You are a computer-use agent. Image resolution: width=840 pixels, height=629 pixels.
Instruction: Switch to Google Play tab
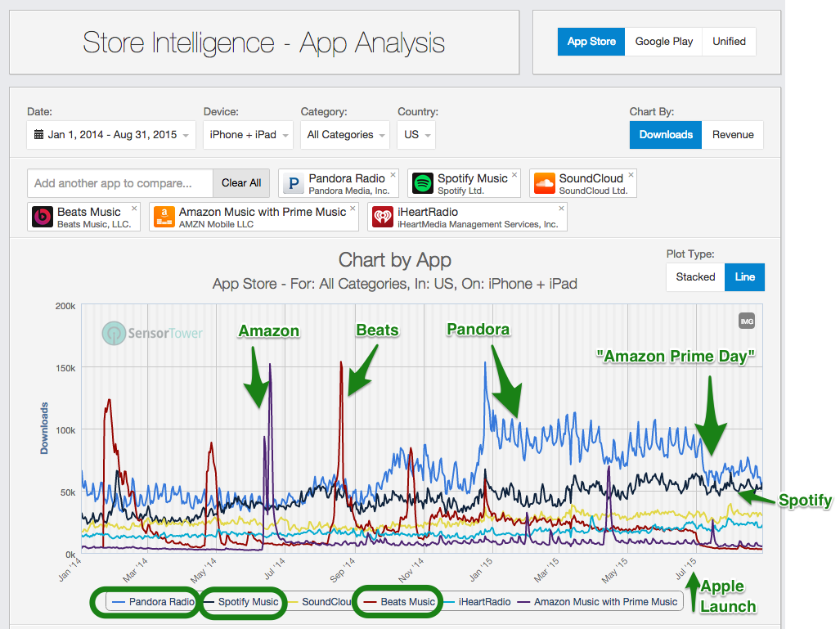664,42
